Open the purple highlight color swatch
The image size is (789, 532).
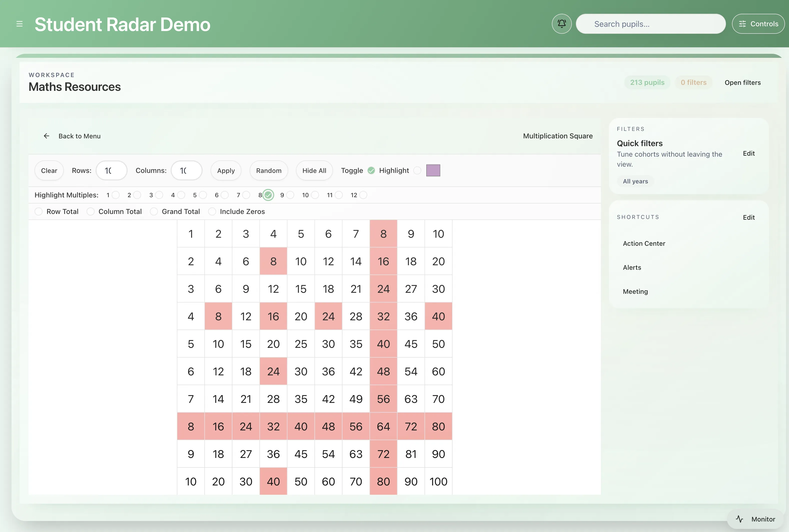tap(433, 170)
